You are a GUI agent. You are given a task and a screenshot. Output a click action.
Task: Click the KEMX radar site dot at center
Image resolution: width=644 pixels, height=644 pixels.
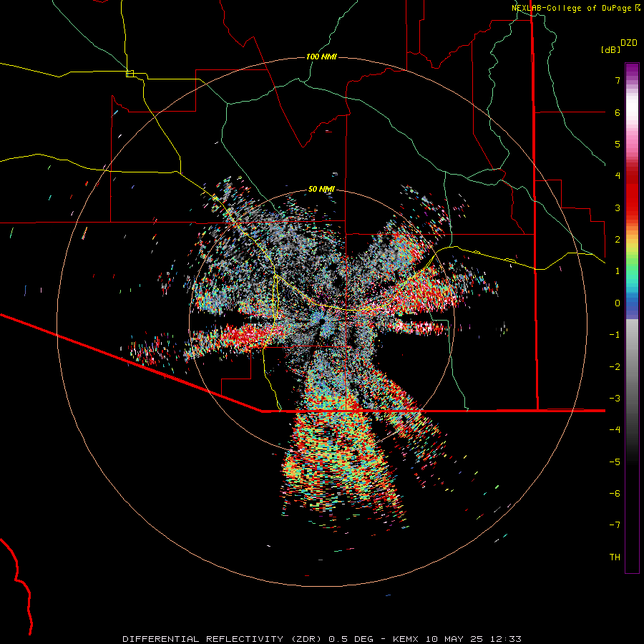pos(322,320)
